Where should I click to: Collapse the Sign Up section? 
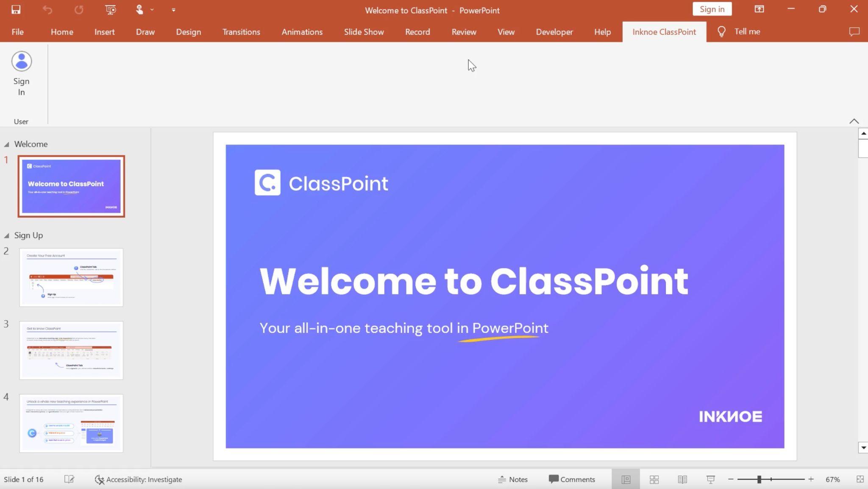click(x=6, y=236)
